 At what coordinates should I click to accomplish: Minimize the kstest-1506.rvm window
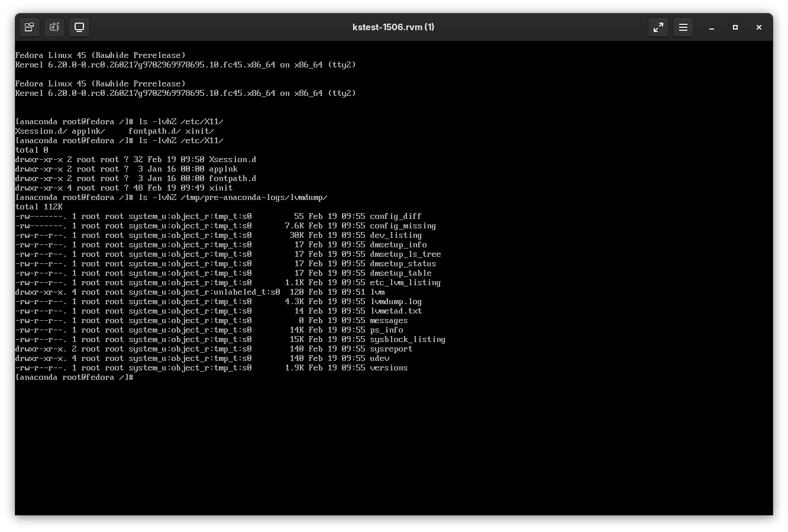712,27
